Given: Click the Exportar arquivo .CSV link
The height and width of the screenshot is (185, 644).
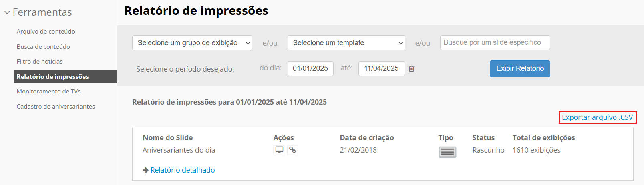Looking at the screenshot, I should click(597, 117).
